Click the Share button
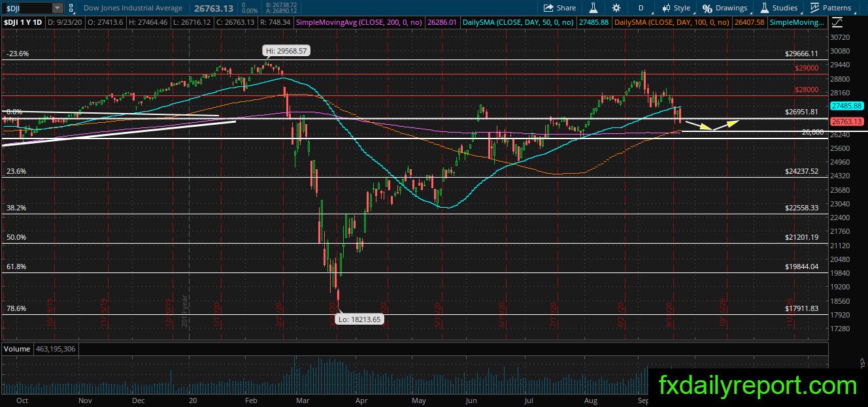Viewport: 868px width, 407px height. (559, 8)
